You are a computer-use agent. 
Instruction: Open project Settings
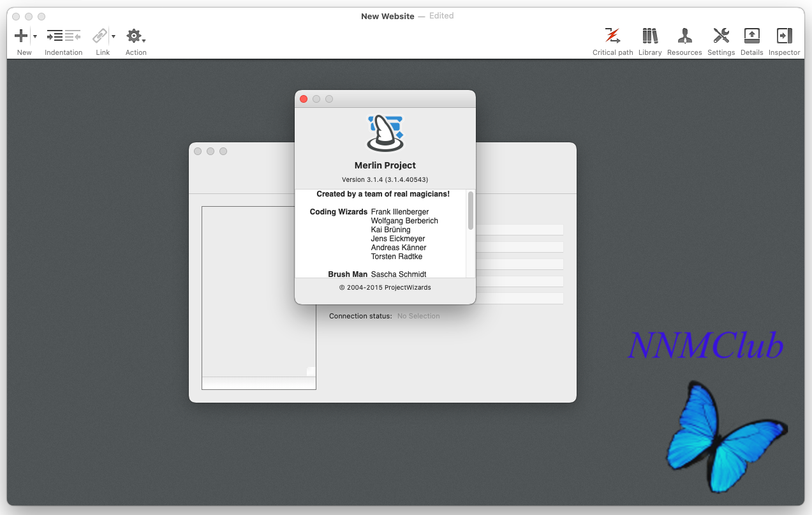tap(721, 36)
